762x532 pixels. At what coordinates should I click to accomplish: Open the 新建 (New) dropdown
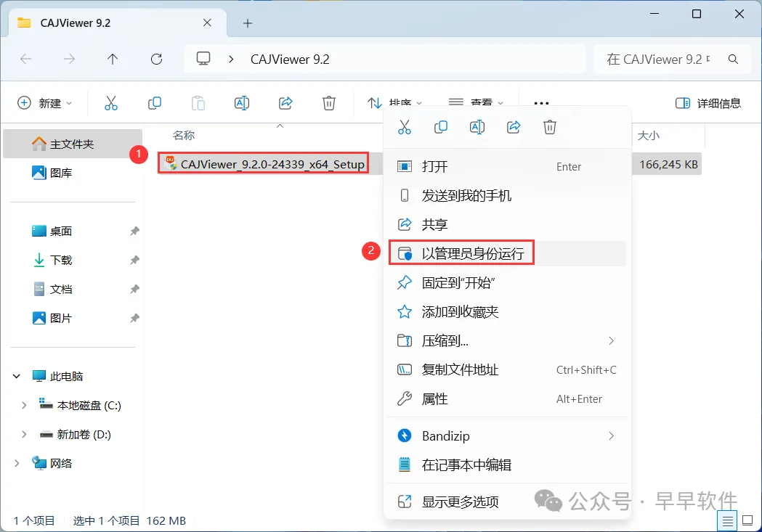coord(45,103)
